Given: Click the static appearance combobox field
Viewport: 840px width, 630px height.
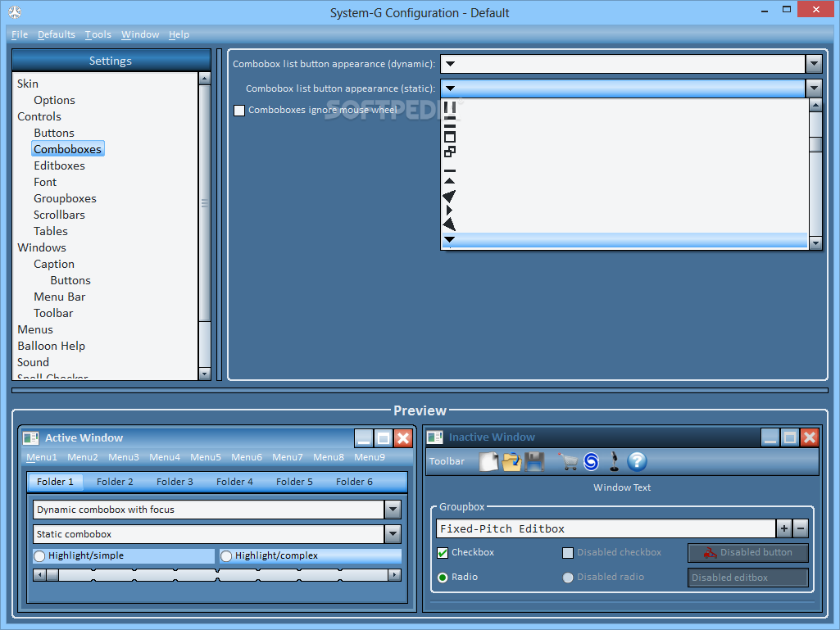Looking at the screenshot, I should point(623,88).
